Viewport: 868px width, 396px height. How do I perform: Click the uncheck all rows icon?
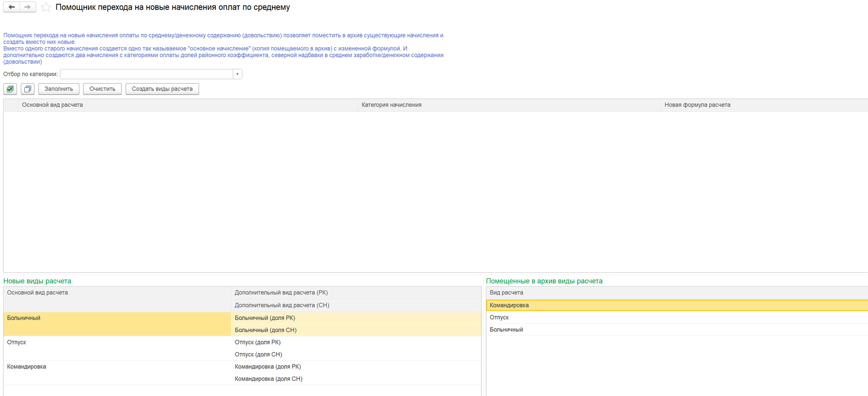tap(28, 89)
